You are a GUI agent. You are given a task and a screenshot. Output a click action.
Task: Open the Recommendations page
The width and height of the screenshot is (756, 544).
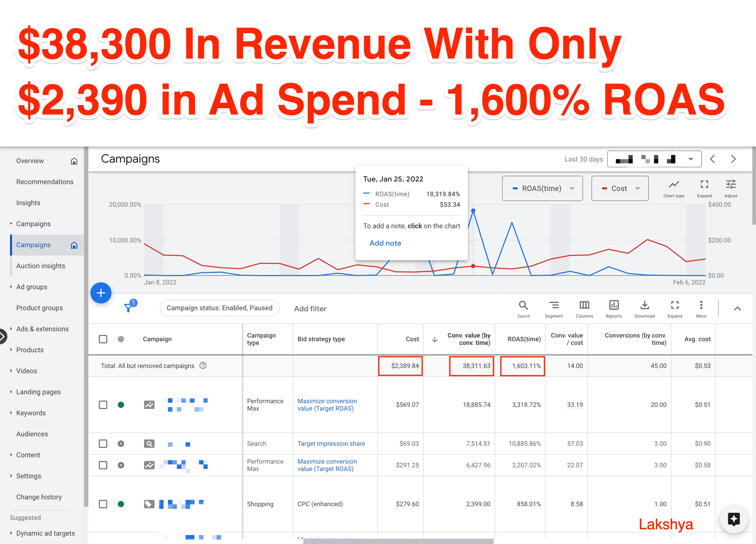click(45, 182)
